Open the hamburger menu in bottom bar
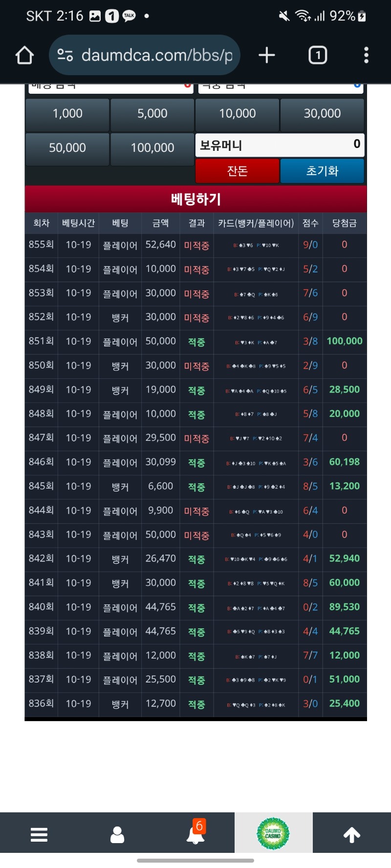This screenshot has width=391, height=868. pyautogui.click(x=39, y=834)
